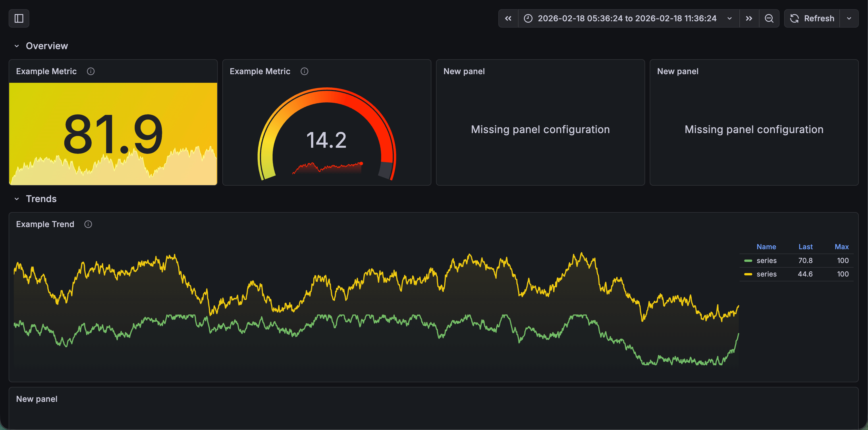Viewport: 868px width, 430px height.
Task: Sort legend by Name column
Action: pos(766,247)
